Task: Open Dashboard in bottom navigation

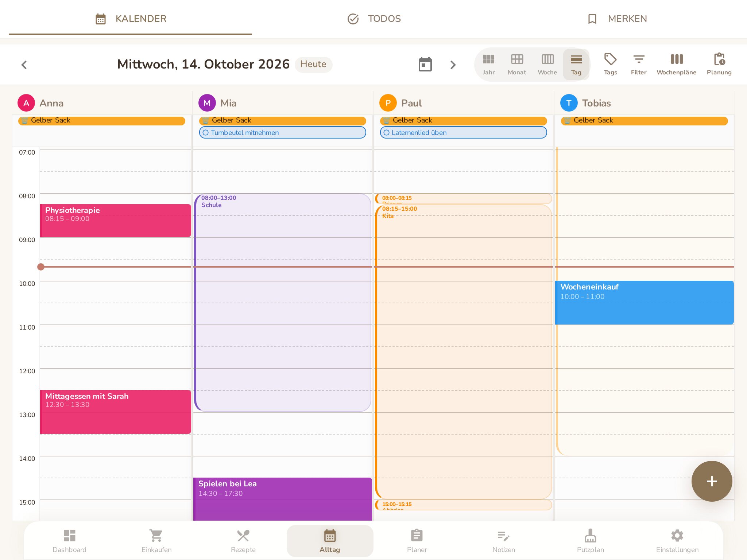Action: [69, 541]
